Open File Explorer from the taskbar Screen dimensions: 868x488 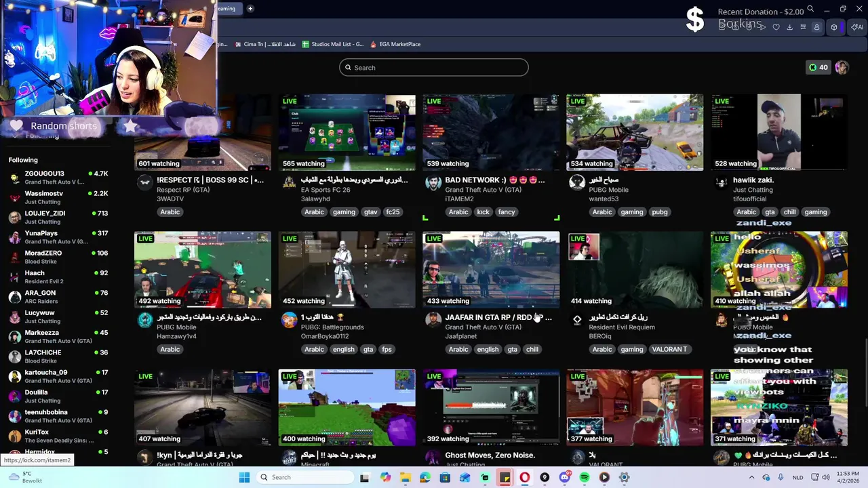click(405, 477)
